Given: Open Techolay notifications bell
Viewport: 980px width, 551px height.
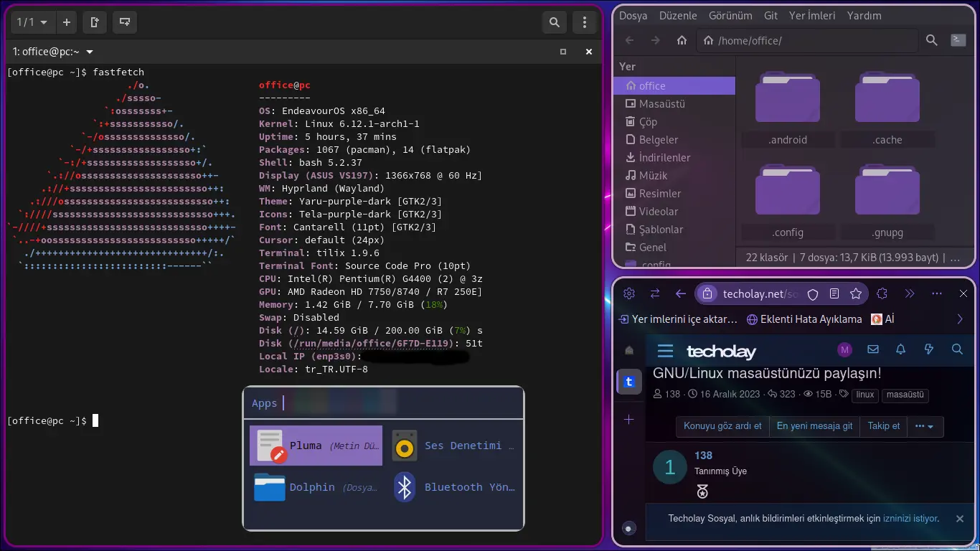Looking at the screenshot, I should tap(901, 349).
